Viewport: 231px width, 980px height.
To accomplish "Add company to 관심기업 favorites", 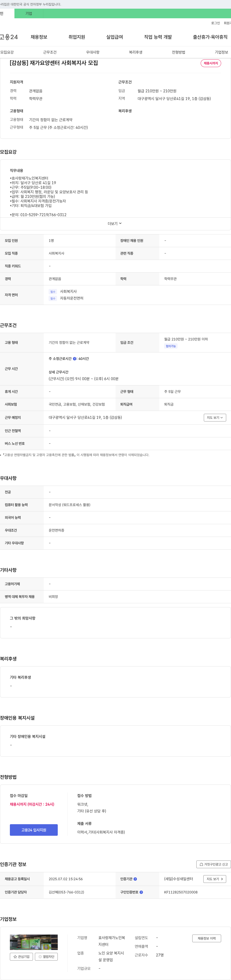I will 22,956.
